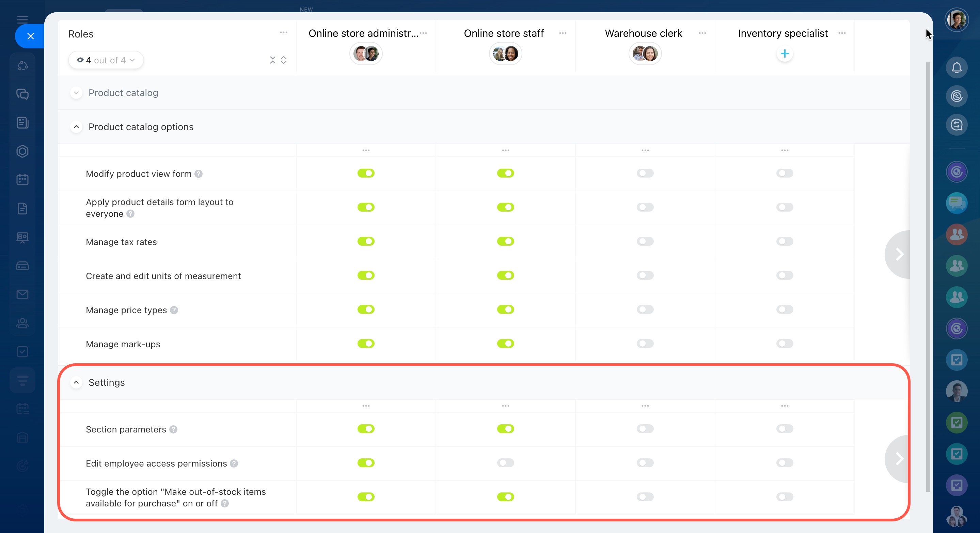Add a member to Inventory specialist role

point(785,54)
